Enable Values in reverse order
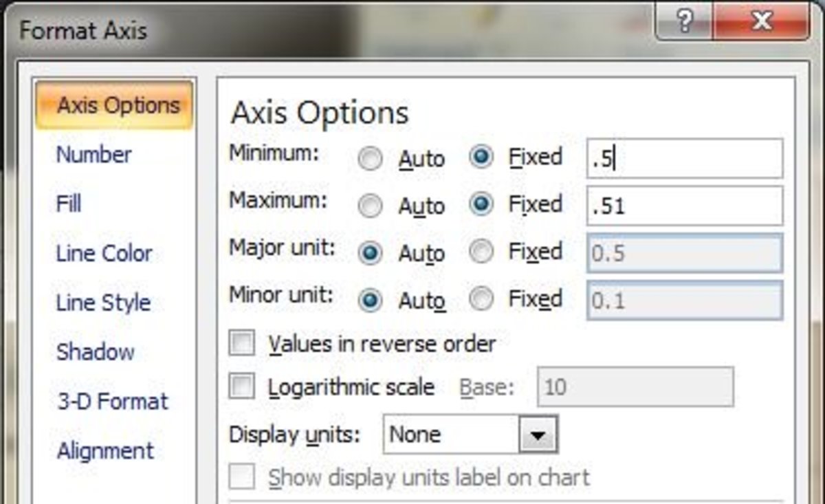Image resolution: width=825 pixels, height=504 pixels. tap(241, 344)
